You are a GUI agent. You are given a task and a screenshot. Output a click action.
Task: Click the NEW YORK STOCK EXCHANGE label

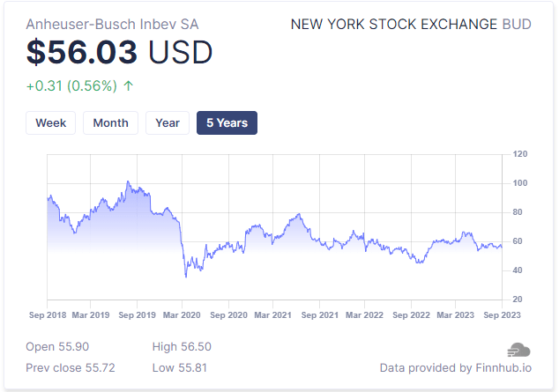pyautogui.click(x=394, y=24)
